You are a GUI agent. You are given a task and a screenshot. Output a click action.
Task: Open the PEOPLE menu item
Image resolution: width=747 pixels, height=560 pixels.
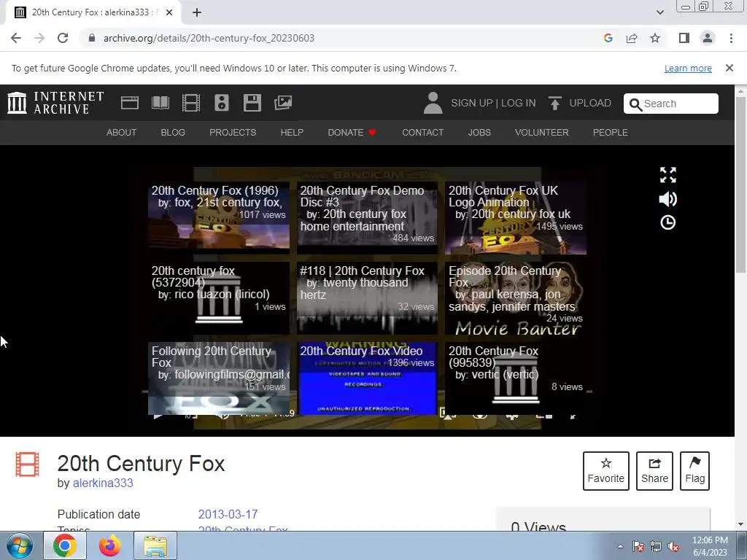click(x=611, y=133)
